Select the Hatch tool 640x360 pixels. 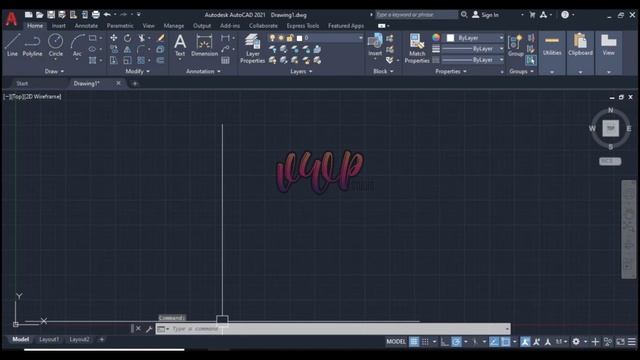tap(93, 60)
